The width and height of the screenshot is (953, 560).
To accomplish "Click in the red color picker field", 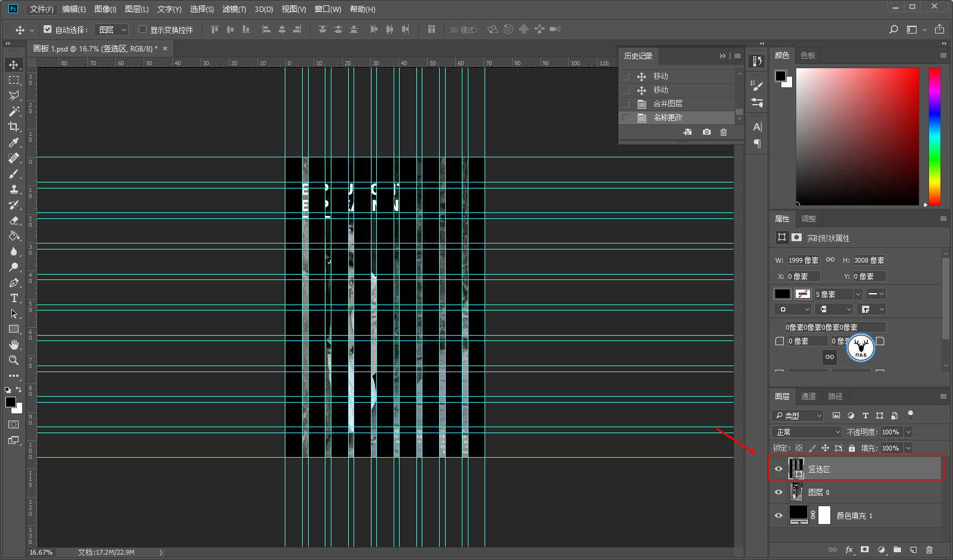I will point(857,136).
